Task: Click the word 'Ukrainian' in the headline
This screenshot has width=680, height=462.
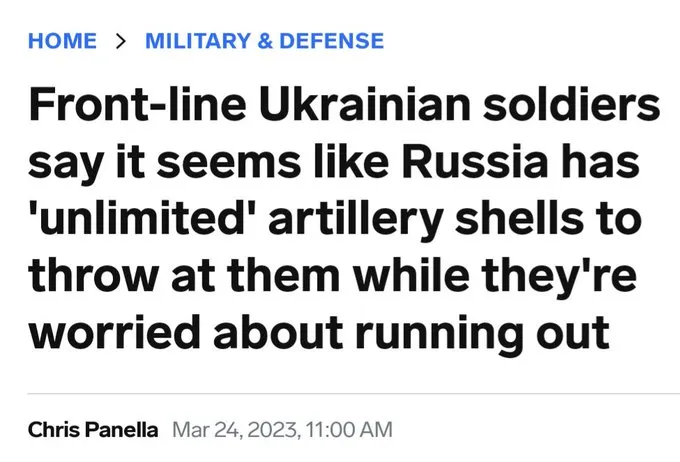Action: [x=320, y=107]
